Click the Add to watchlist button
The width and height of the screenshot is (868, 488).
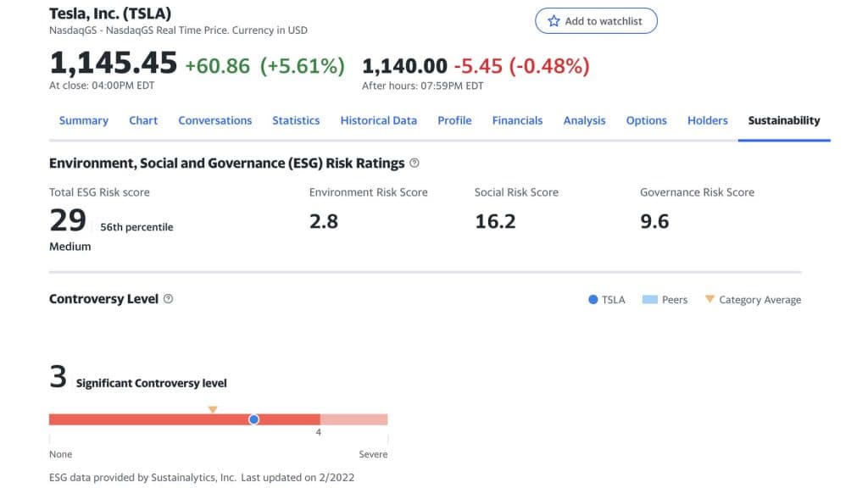596,21
